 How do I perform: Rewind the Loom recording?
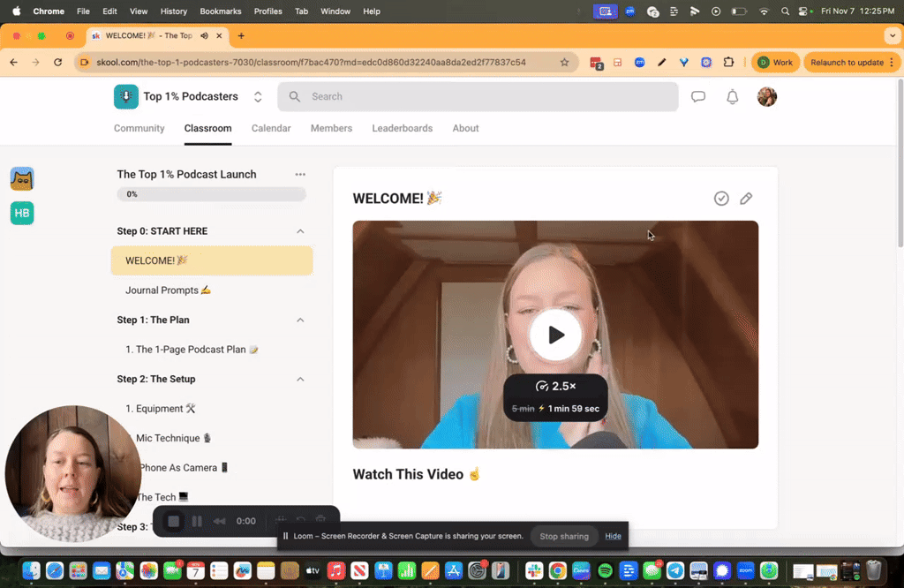click(219, 521)
